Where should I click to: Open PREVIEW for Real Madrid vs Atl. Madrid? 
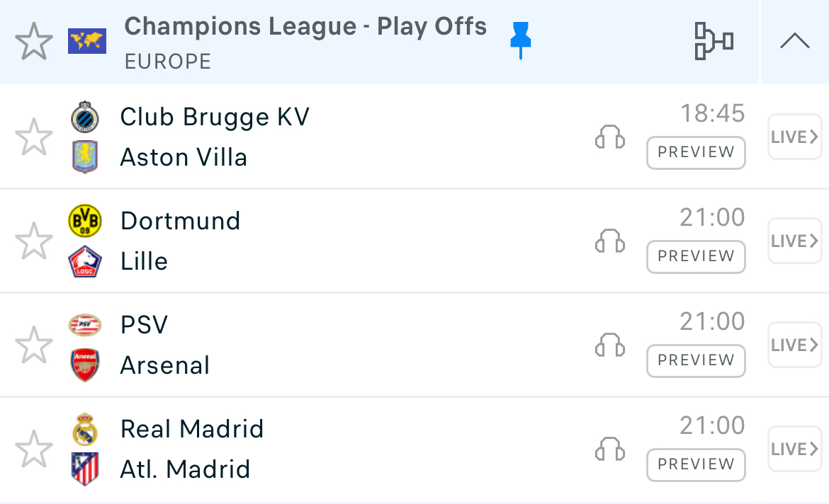pos(696,464)
